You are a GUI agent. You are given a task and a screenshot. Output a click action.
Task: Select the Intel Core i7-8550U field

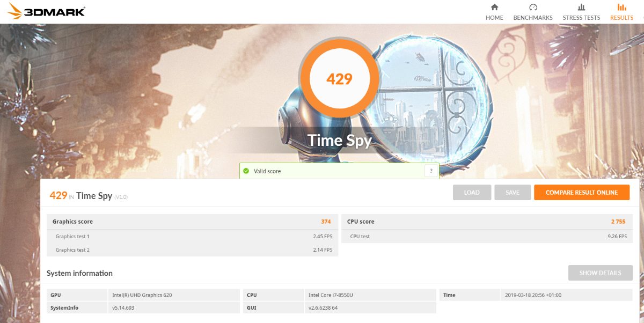370,295
